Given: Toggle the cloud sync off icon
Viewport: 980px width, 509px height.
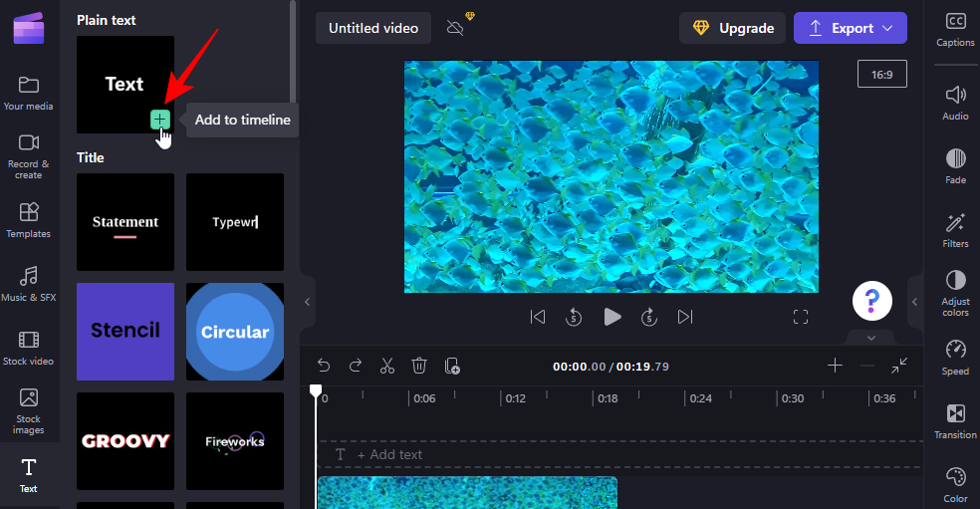Looking at the screenshot, I should tap(455, 28).
